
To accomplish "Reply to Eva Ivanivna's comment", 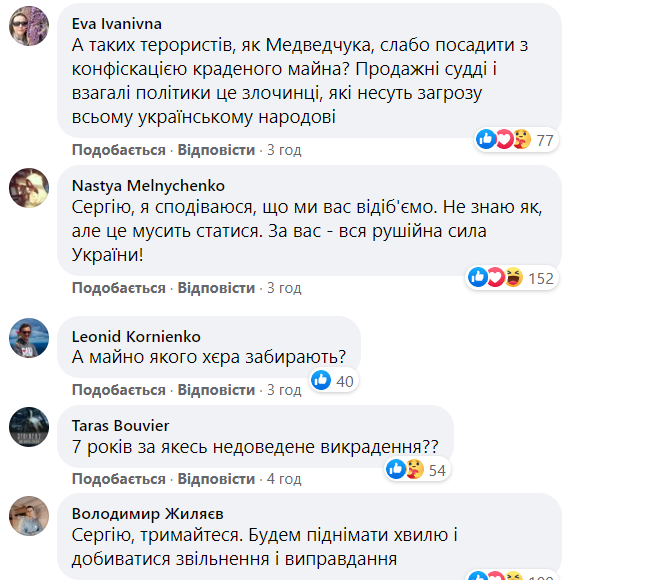I will [x=216, y=150].
